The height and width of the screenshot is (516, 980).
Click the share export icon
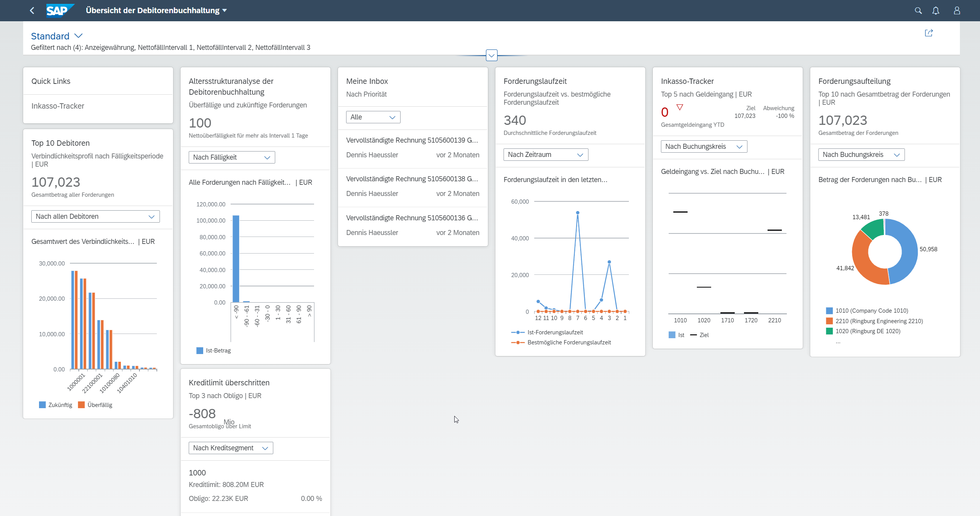[929, 33]
